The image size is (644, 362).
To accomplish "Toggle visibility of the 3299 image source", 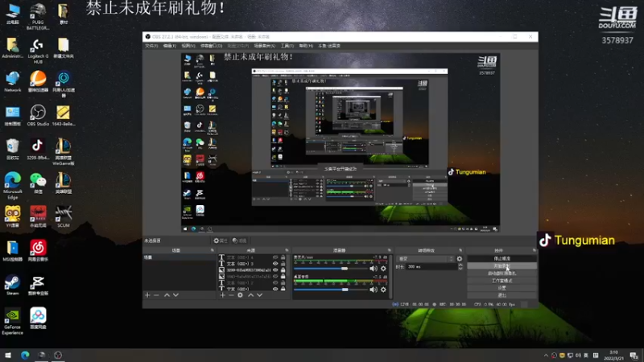I will 275,270.
